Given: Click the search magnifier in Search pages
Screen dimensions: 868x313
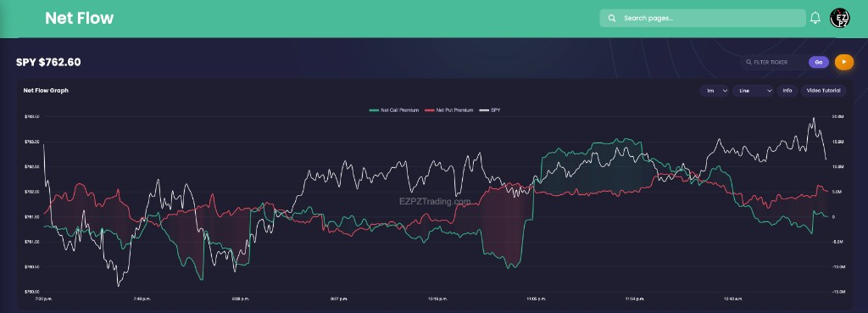Looking at the screenshot, I should (612, 19).
